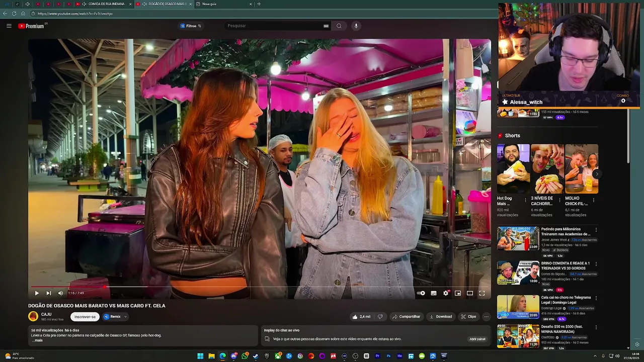The image size is (644, 362).
Task: Open WhatsApp from the taskbar
Action: point(245,356)
